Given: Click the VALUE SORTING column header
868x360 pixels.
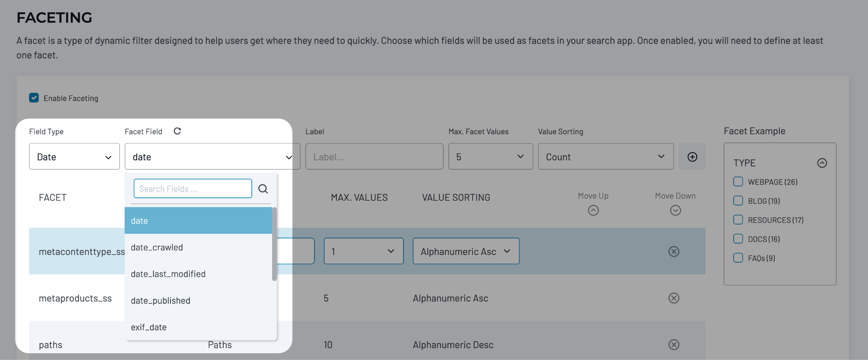Looking at the screenshot, I should coord(456,197).
